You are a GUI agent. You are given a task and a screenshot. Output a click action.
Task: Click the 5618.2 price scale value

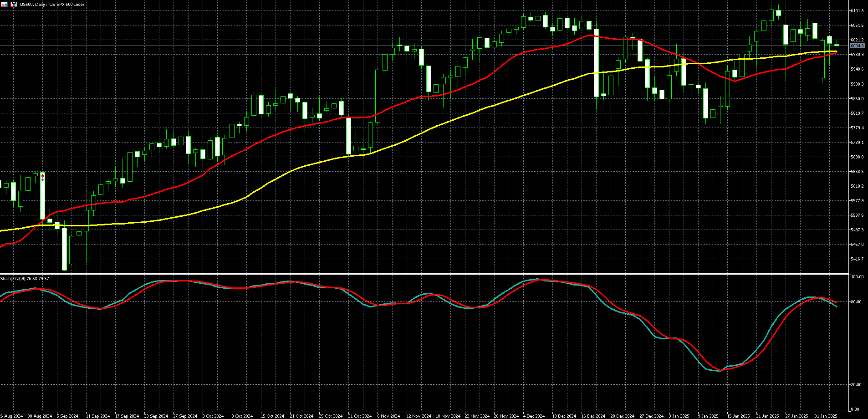[x=857, y=186]
